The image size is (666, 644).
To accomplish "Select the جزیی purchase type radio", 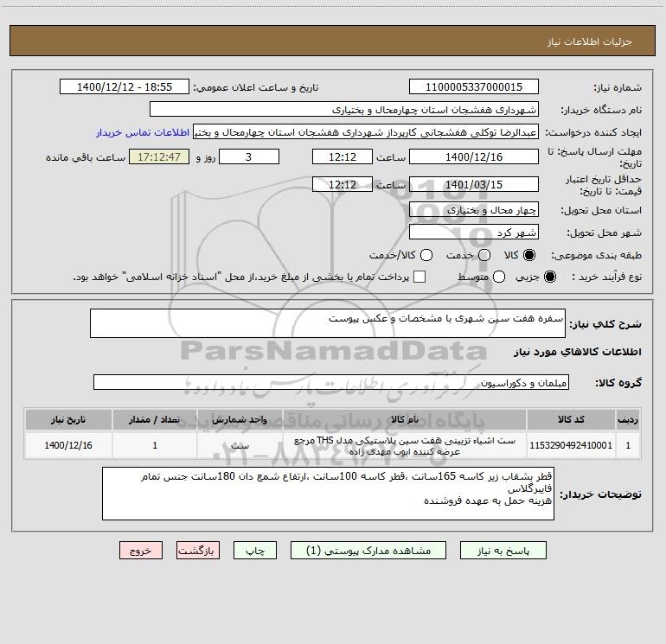I will tap(549, 277).
